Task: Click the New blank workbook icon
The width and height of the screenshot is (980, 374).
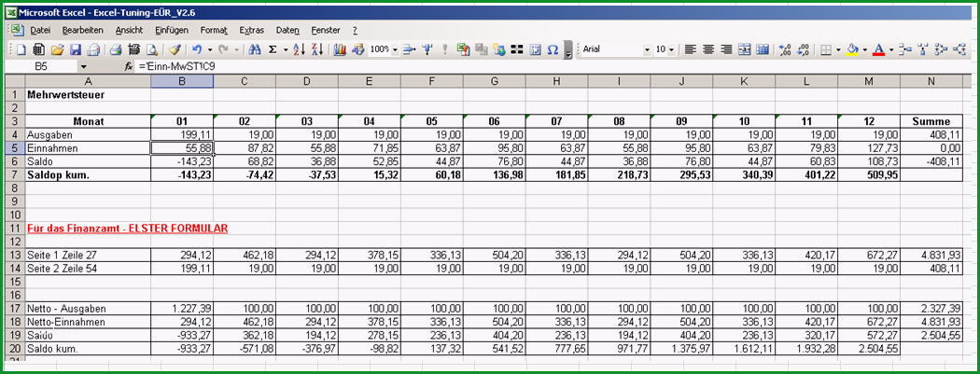Action: pyautogui.click(x=21, y=49)
